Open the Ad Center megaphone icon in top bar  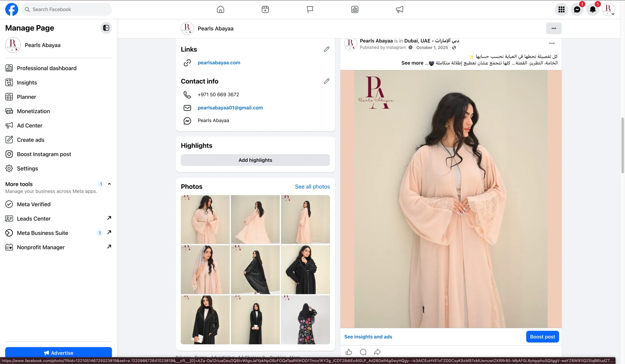pyautogui.click(x=399, y=10)
